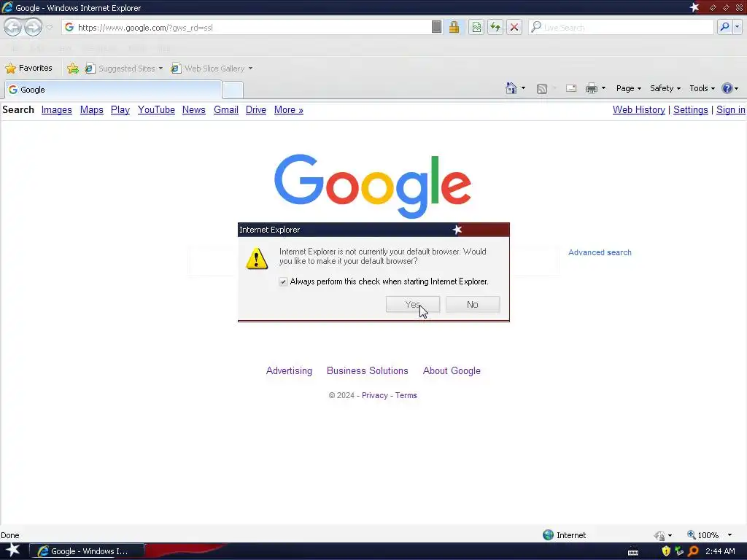
Task: Open the zoom level dropdown arrow
Action: (729, 535)
